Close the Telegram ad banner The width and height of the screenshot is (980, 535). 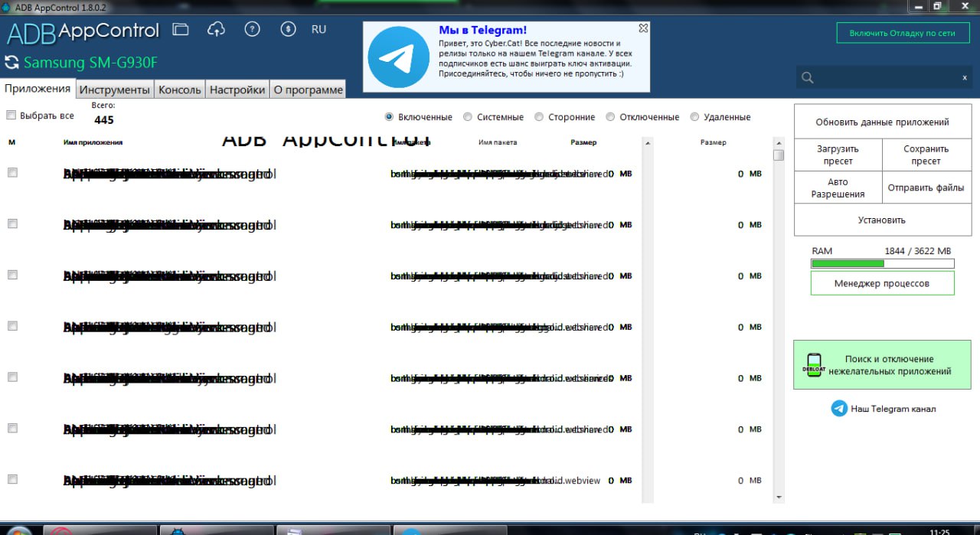(x=643, y=28)
